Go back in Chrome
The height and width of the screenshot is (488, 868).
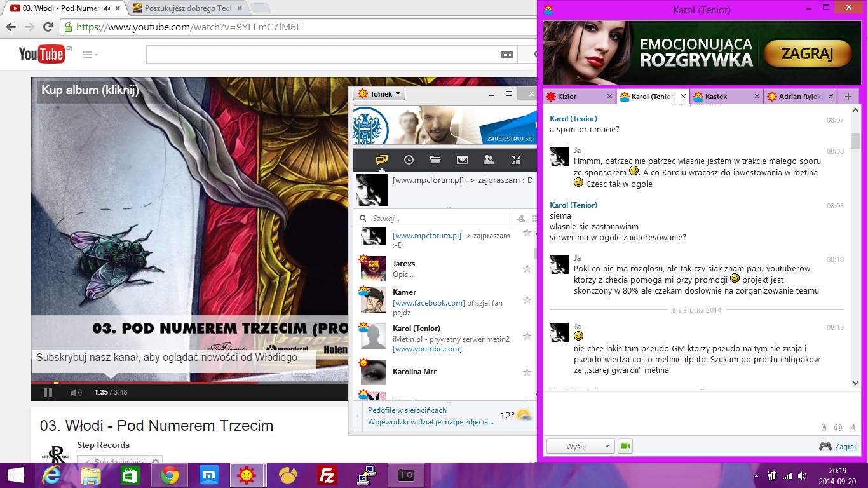11,27
